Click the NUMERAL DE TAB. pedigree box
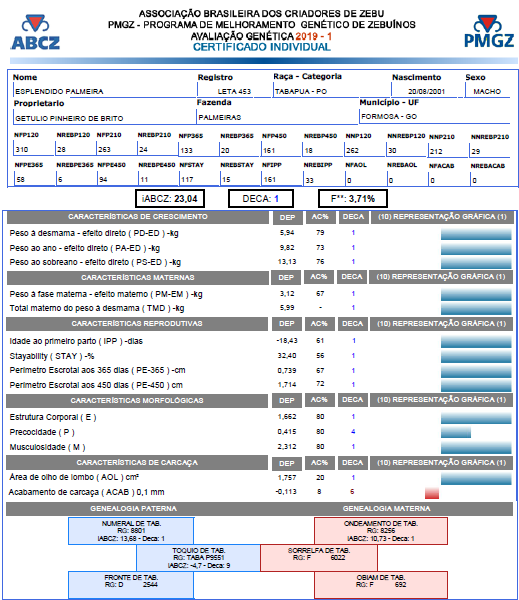 [131, 531]
